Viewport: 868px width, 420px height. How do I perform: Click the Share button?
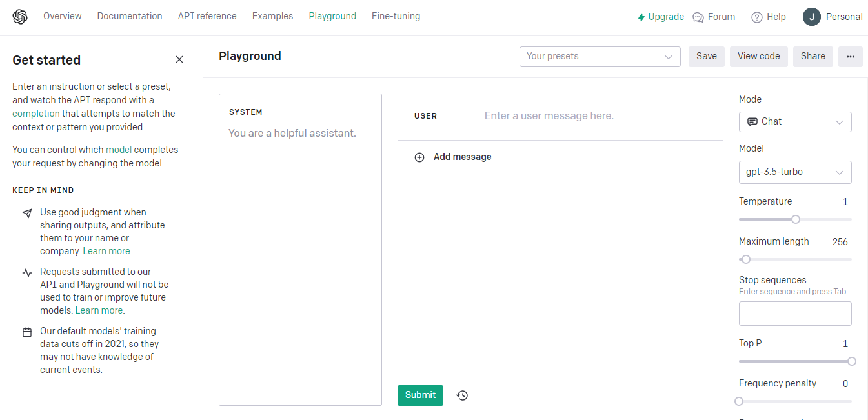tap(813, 57)
